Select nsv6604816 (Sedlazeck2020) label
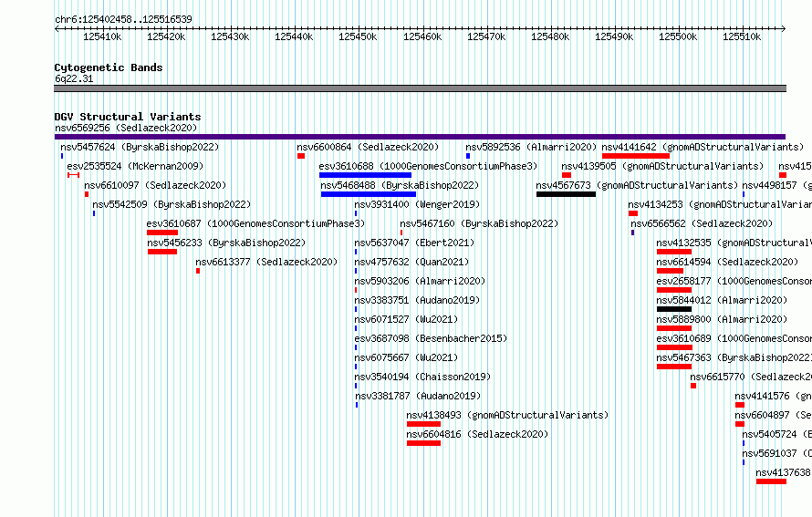The width and height of the screenshot is (812, 517). point(477,434)
